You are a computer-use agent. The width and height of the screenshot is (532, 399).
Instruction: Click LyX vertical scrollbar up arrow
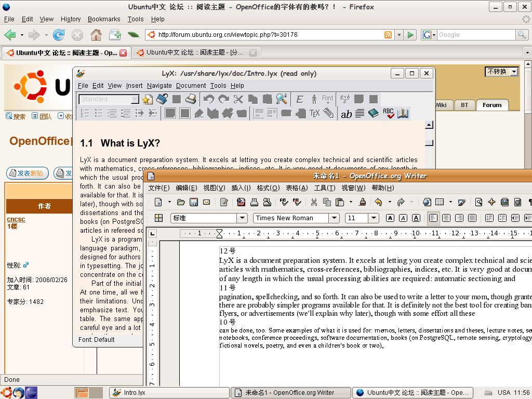tap(429, 125)
